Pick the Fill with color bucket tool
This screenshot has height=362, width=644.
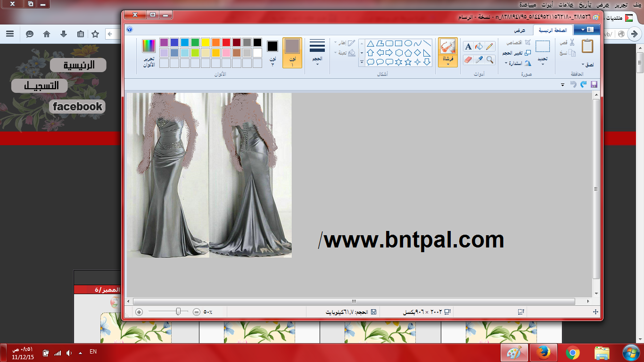479,46
